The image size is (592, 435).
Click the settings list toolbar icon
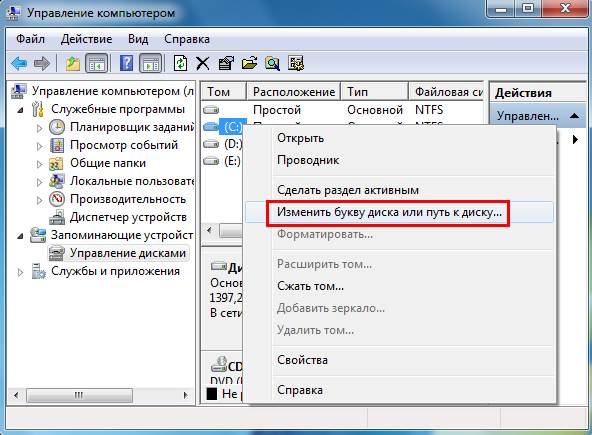(296, 63)
